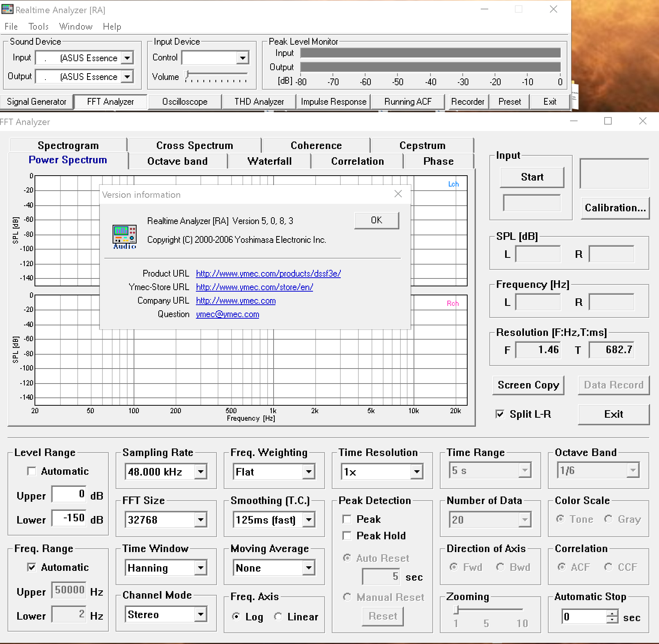
Task: Close the Version information dialog
Action: [398, 194]
